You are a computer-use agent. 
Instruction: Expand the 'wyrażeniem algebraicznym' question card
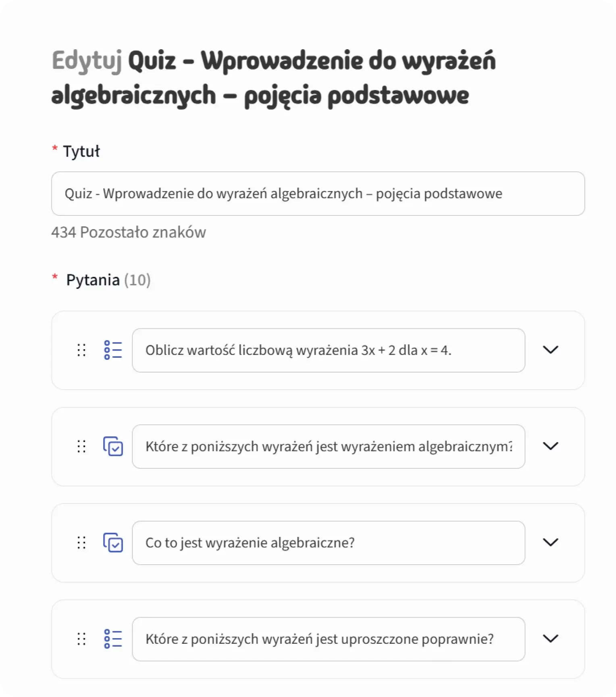[x=550, y=446]
